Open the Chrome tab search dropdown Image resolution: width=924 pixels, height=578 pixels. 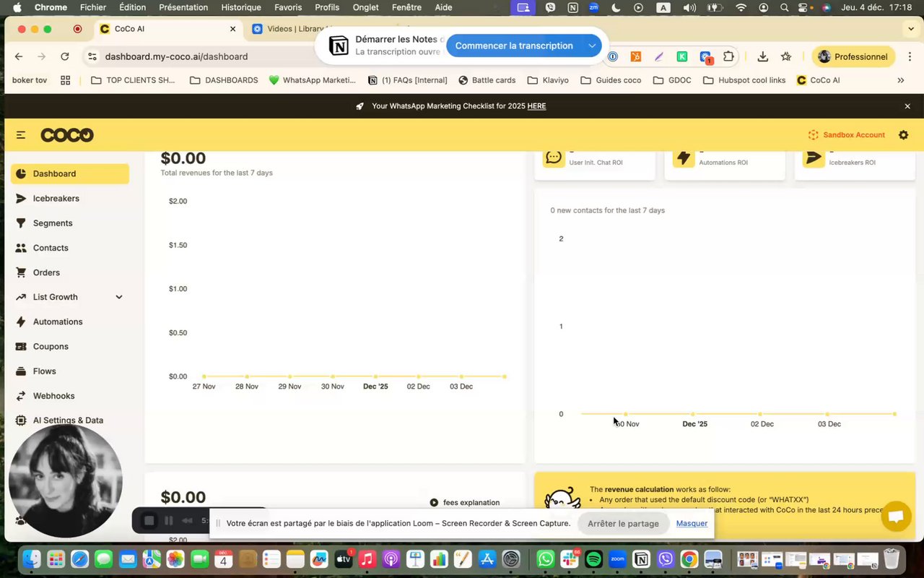click(x=911, y=29)
